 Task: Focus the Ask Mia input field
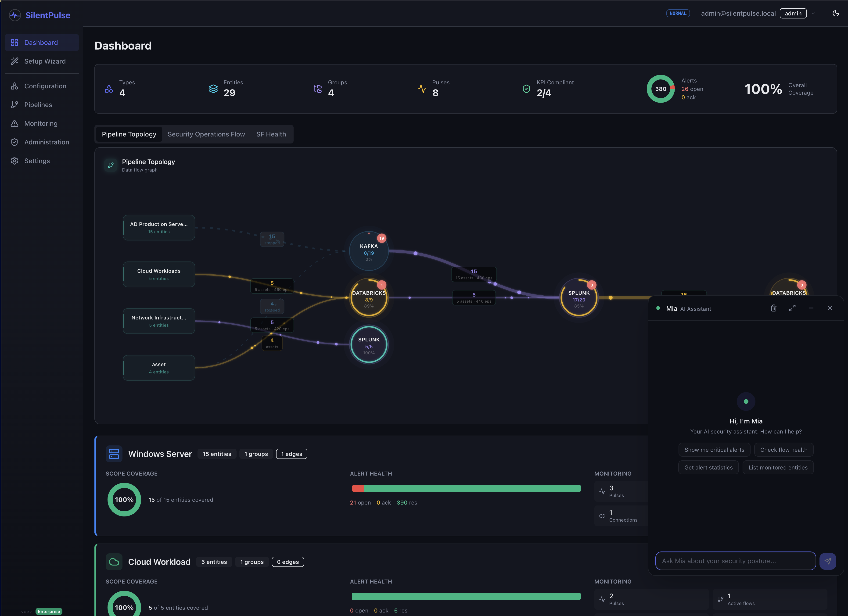736,561
